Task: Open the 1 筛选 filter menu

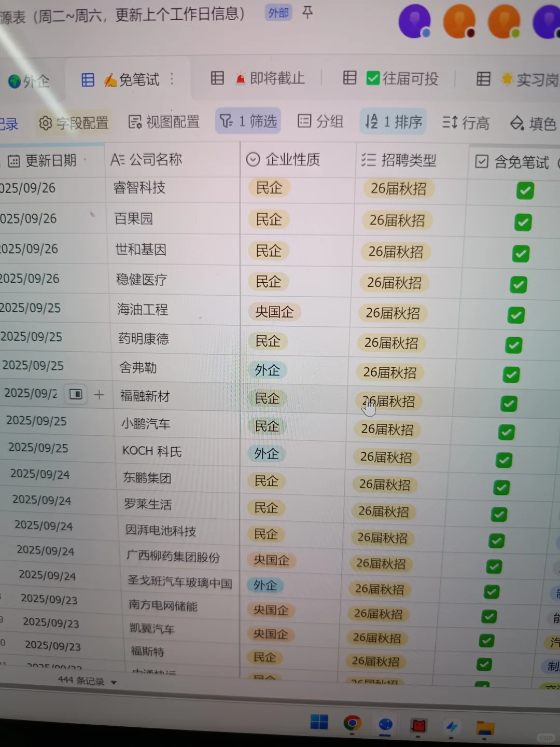Action: 248,121
